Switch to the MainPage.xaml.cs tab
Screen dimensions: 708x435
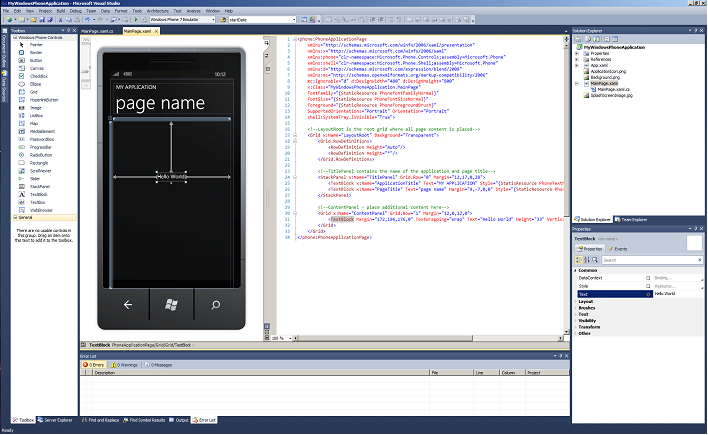pos(97,31)
